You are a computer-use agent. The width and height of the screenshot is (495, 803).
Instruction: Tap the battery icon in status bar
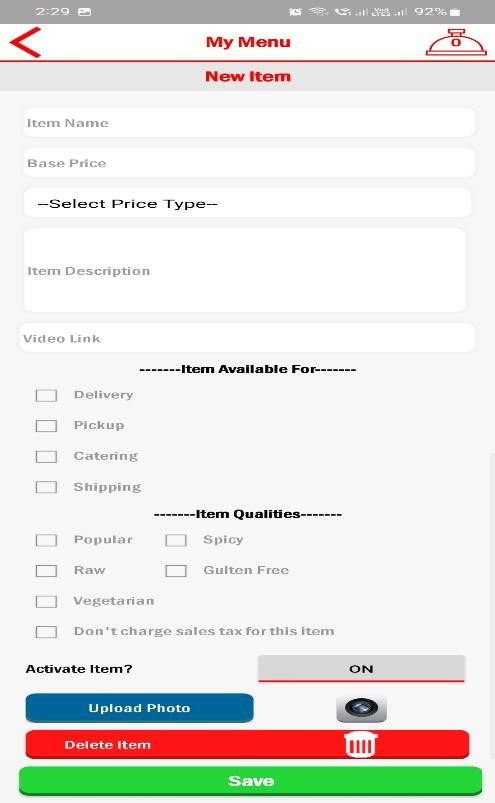pos(455,11)
